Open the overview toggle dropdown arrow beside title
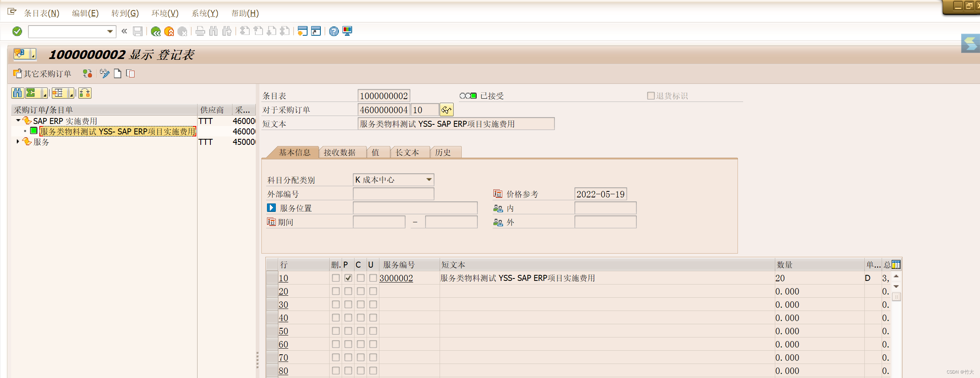 33,54
